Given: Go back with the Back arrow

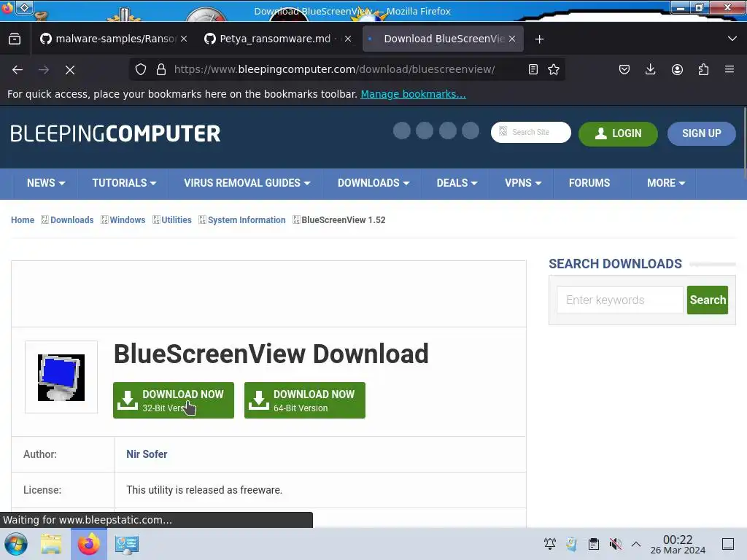Looking at the screenshot, I should 18,70.
